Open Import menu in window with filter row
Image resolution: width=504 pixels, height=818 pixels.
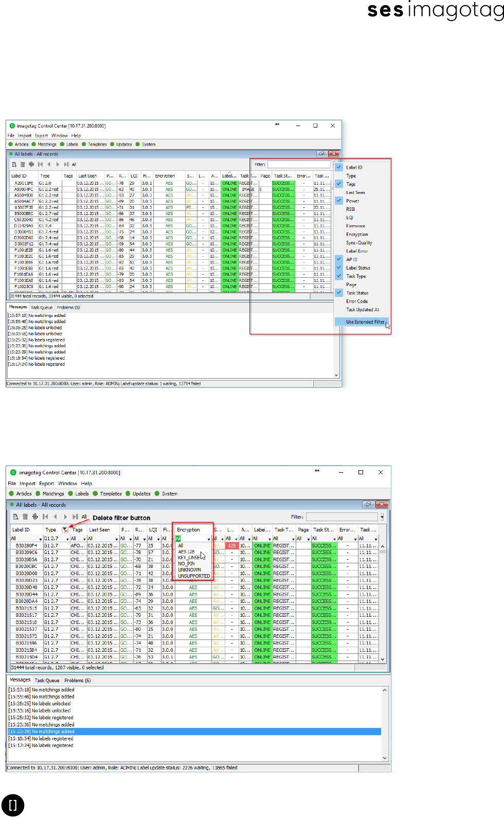(x=27, y=484)
